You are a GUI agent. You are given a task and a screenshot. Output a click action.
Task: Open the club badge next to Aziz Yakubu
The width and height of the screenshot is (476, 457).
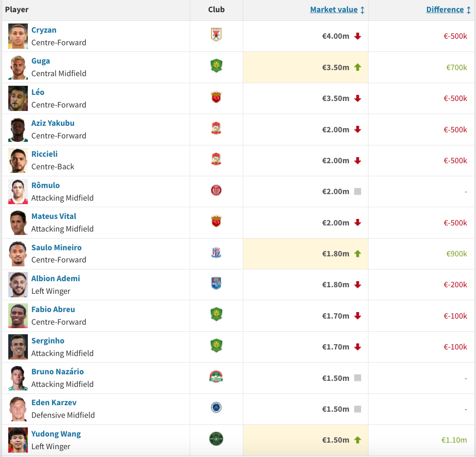216,128
